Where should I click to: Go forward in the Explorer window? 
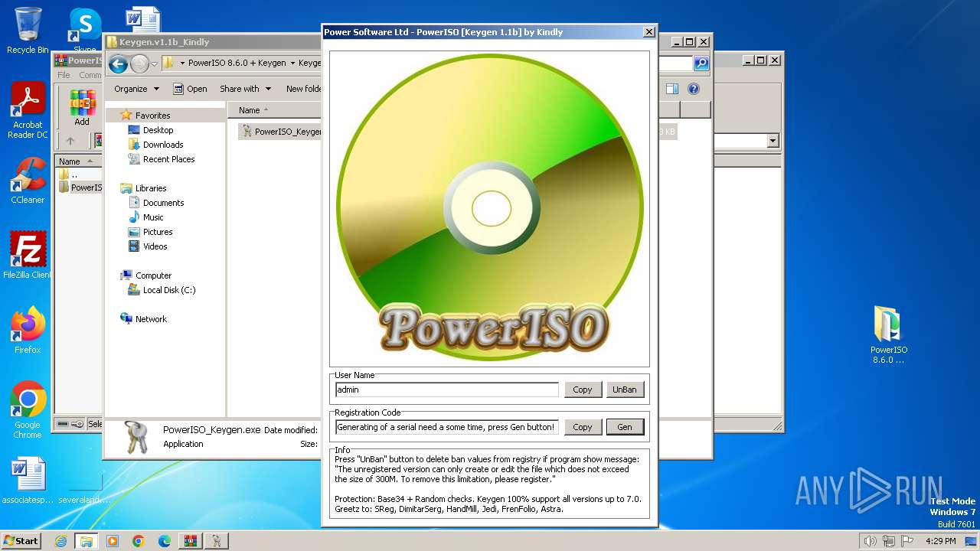point(139,64)
